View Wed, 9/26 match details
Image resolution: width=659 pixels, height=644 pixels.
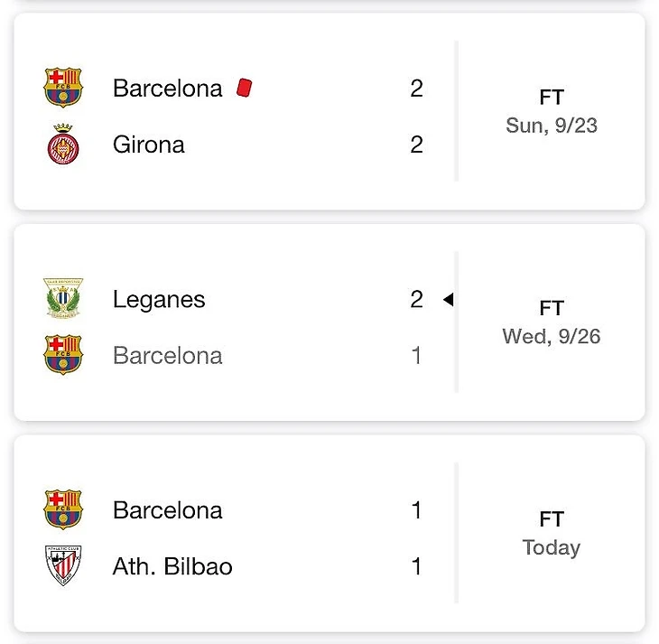[552, 323]
